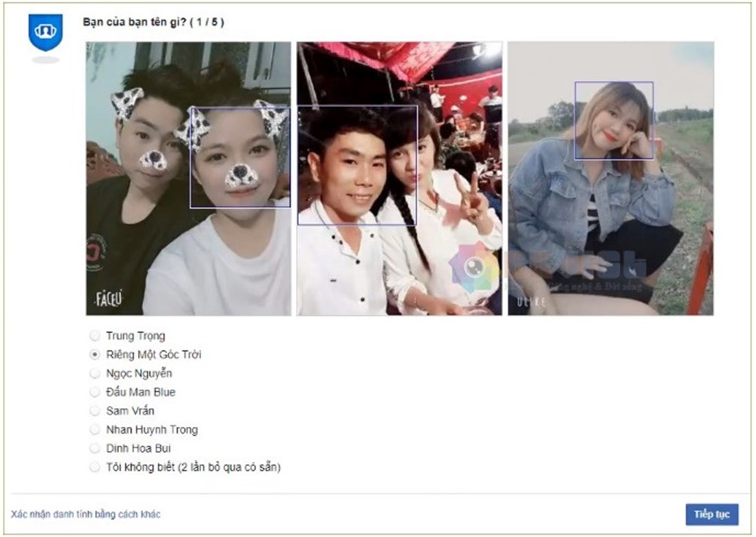Pick the Ngọc Nguyễn radio button
This screenshot has width=756, height=537.
(95, 373)
